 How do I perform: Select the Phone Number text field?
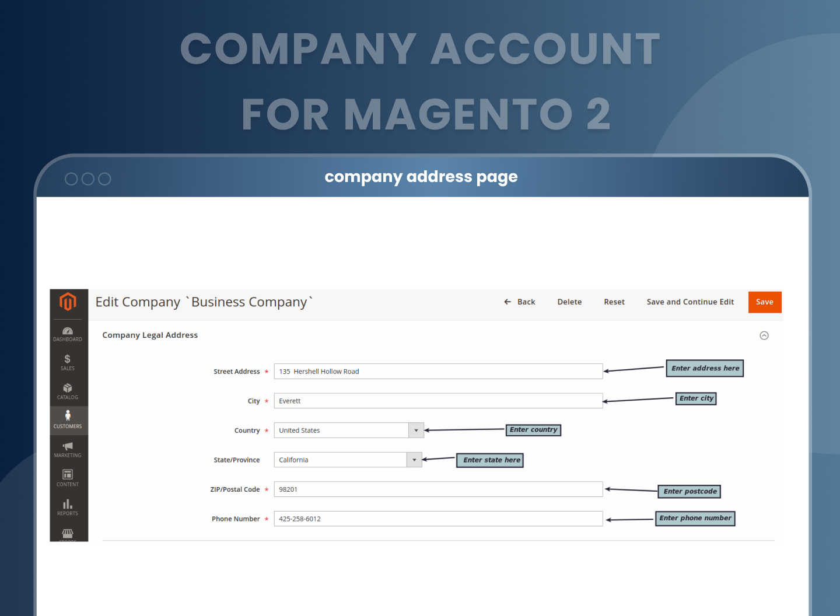click(x=438, y=519)
